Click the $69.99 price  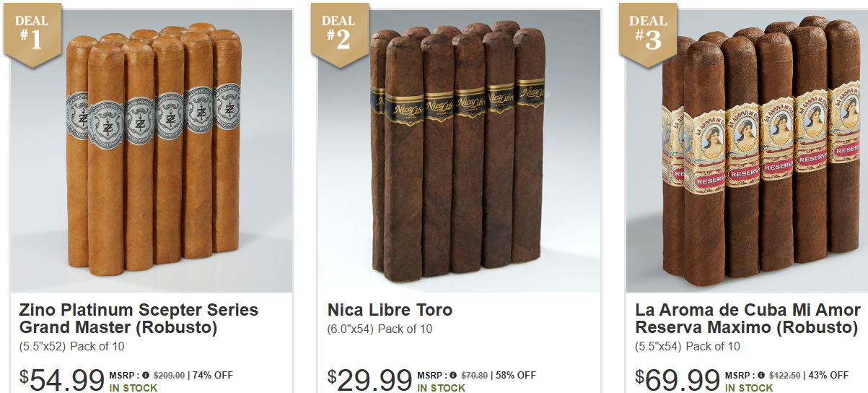pos(678,379)
